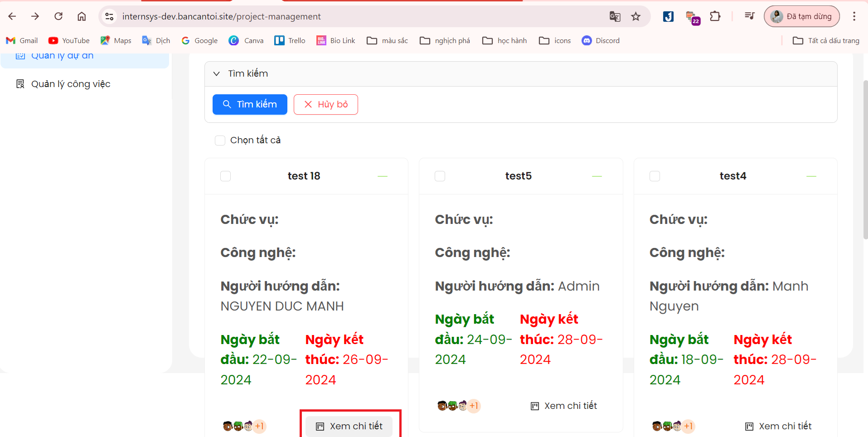Screen dimensions: 868x437
Task: Open the 'học hành' bookmark folder
Action: click(504, 40)
